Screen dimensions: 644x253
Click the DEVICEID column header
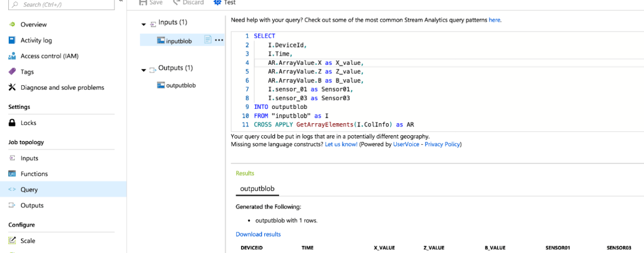[x=252, y=248]
